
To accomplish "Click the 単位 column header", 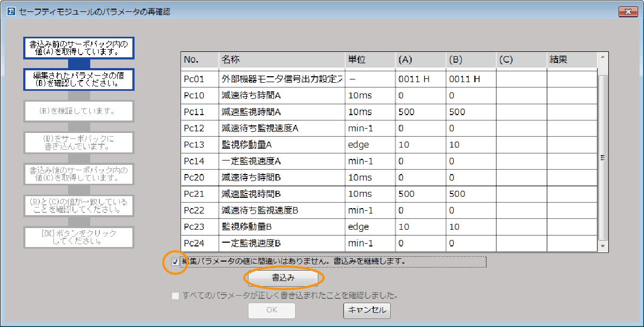I will [x=369, y=59].
